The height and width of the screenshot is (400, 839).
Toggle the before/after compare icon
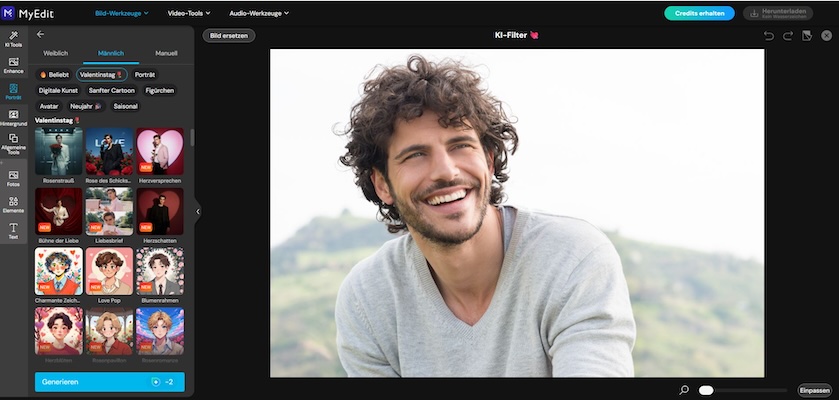(x=807, y=36)
